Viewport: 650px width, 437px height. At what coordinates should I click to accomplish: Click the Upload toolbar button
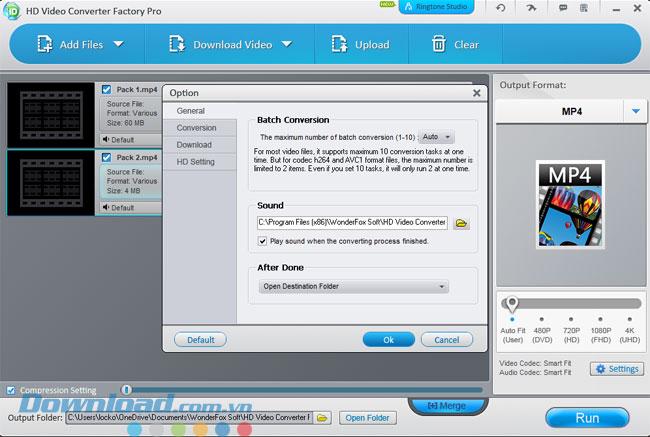coord(359,44)
